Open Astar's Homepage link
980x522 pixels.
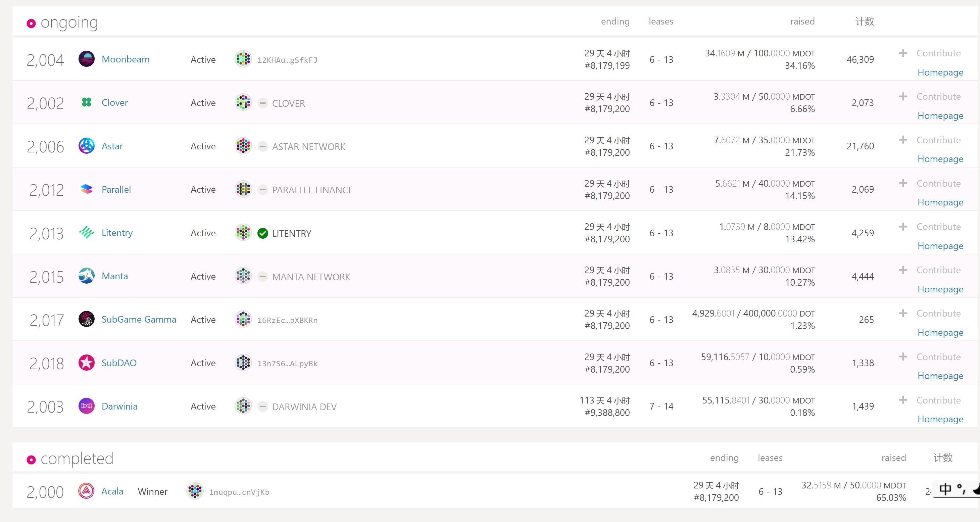940,159
